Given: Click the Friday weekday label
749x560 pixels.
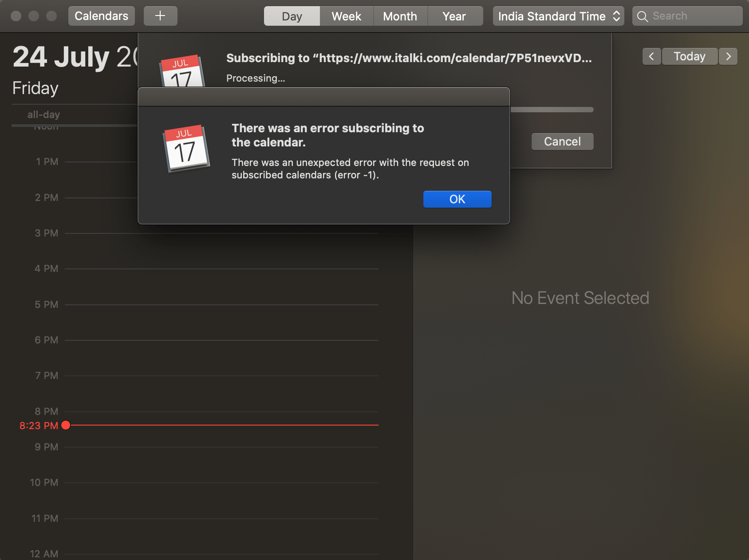Looking at the screenshot, I should 35,88.
